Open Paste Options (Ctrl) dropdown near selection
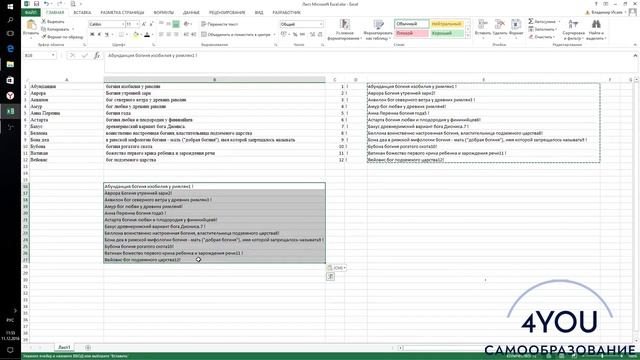 tap(337, 268)
